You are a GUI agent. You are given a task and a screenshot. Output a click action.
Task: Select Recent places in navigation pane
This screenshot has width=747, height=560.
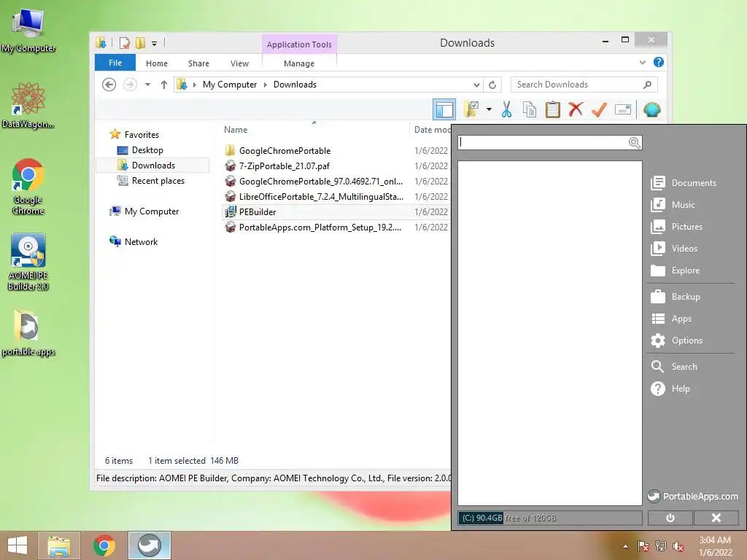tap(158, 181)
